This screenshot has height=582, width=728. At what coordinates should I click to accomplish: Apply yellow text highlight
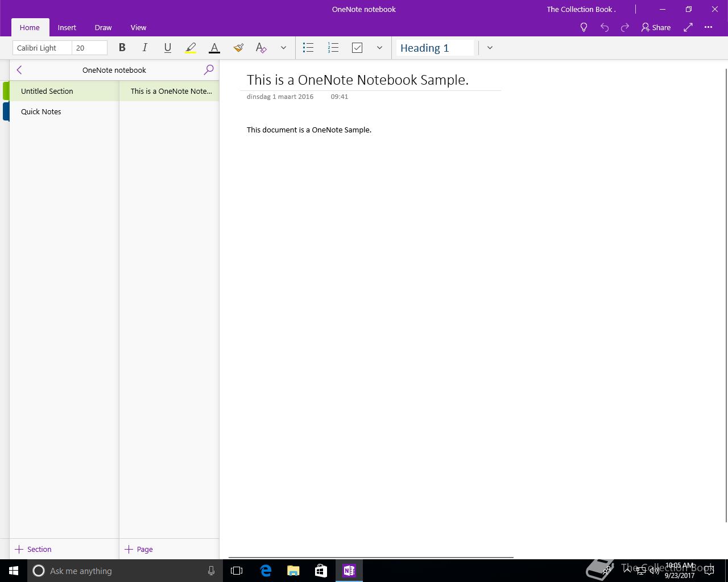[x=191, y=48]
